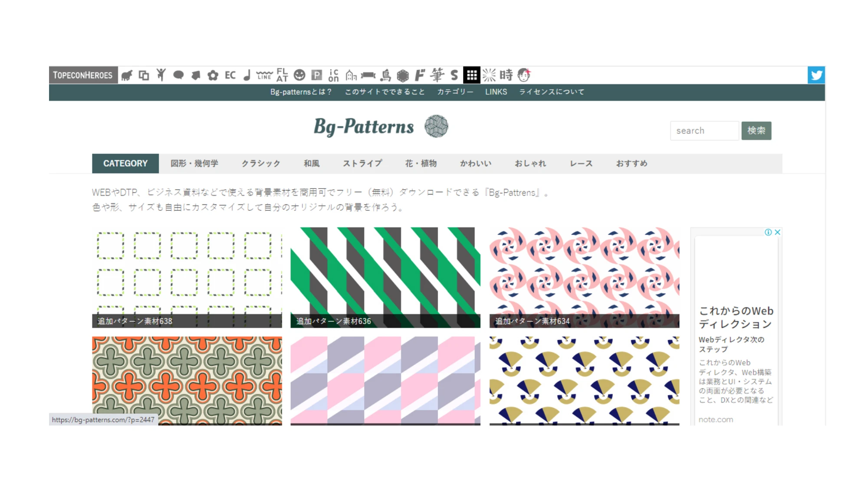Viewport: 868px width, 488px height.
Task: Open the おすすめ category tab
Action: [x=632, y=164]
